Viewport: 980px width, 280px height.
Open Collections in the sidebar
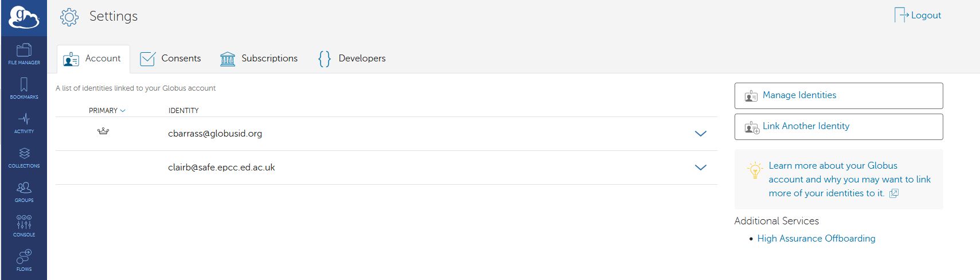pos(24,157)
